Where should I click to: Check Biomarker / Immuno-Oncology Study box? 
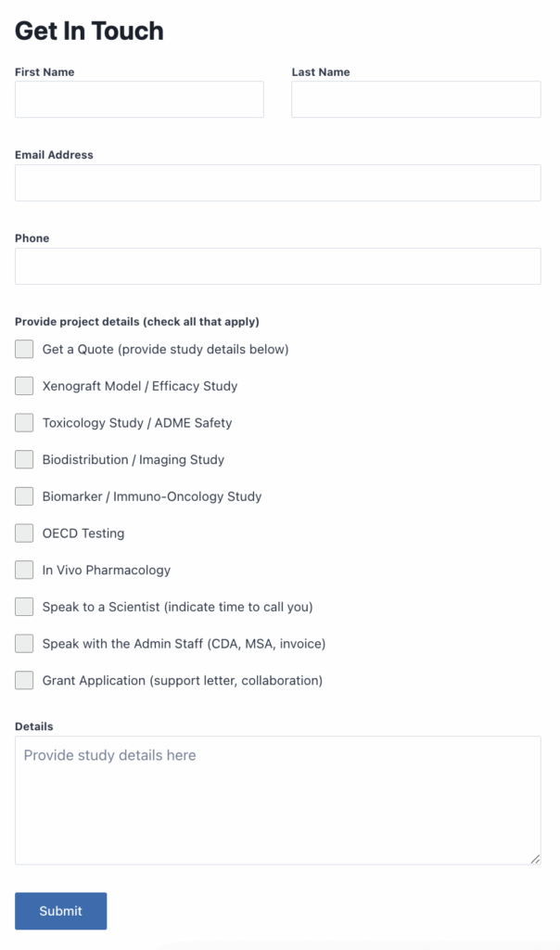pos(24,496)
